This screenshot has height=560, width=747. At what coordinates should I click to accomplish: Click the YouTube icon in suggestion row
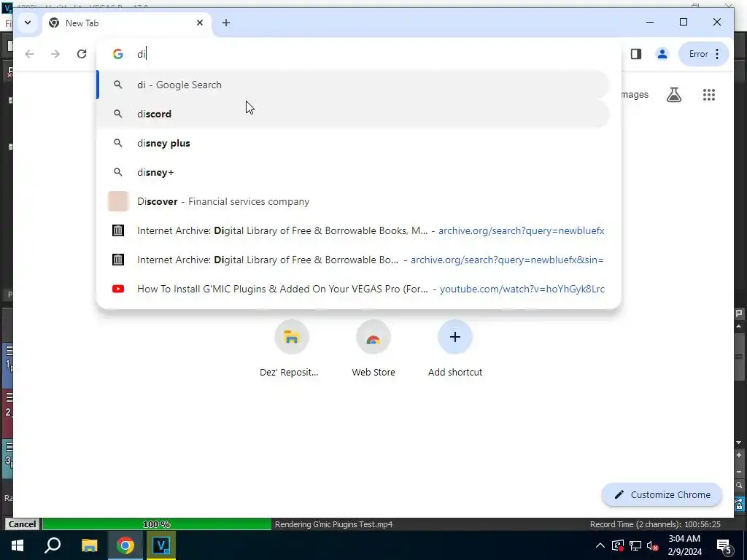pos(117,289)
